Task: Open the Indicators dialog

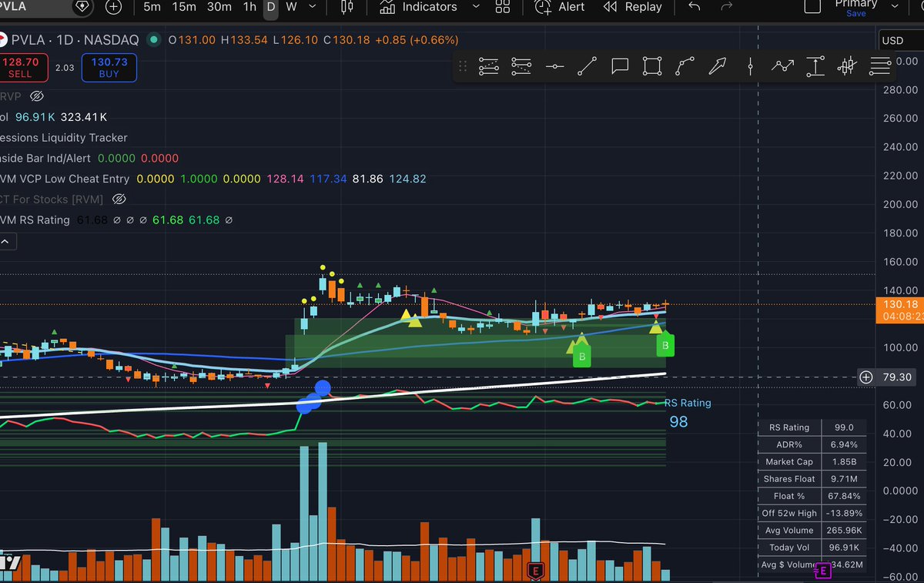Action: coord(419,7)
